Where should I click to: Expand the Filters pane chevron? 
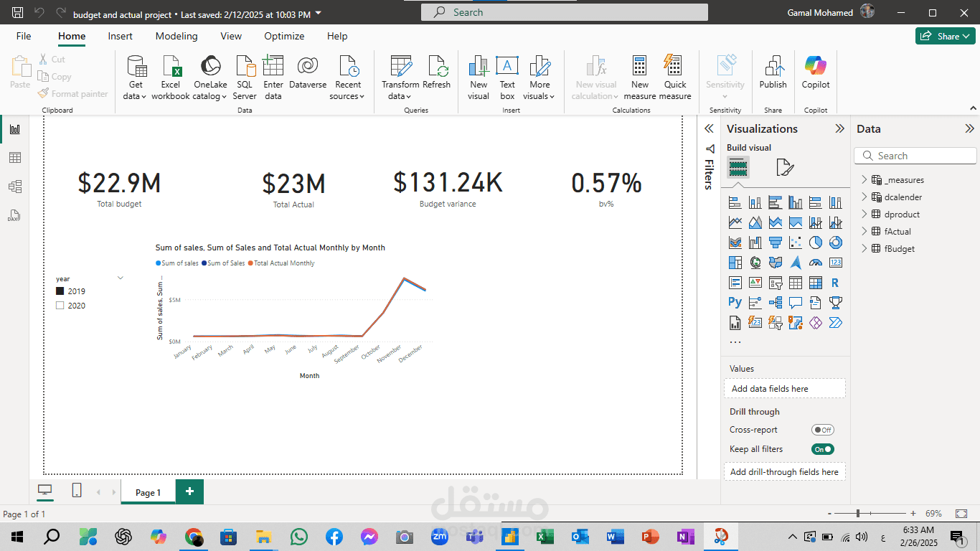coord(709,129)
